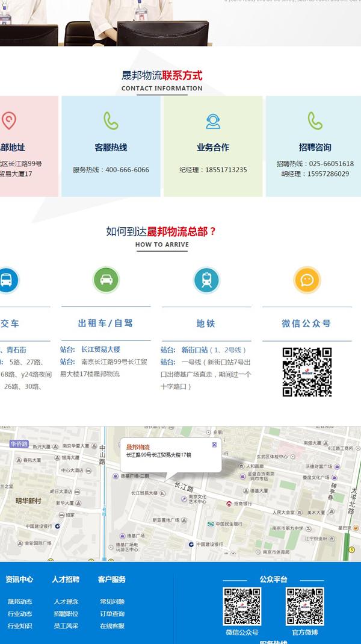
Task: Click the 金轮国际广场 marker on map
Action: tap(34, 543)
